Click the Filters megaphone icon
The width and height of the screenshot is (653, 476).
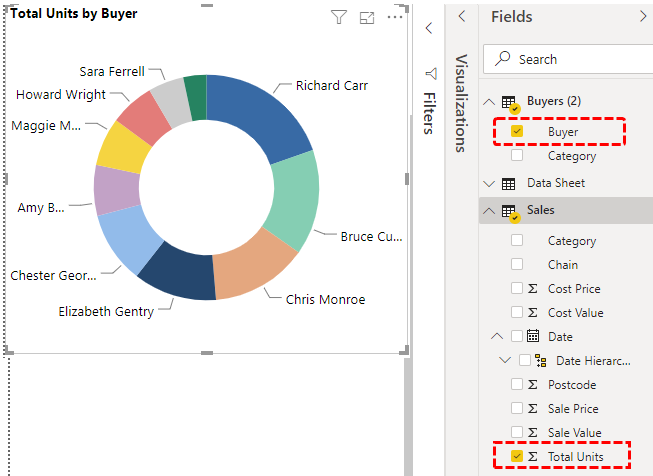[x=431, y=74]
